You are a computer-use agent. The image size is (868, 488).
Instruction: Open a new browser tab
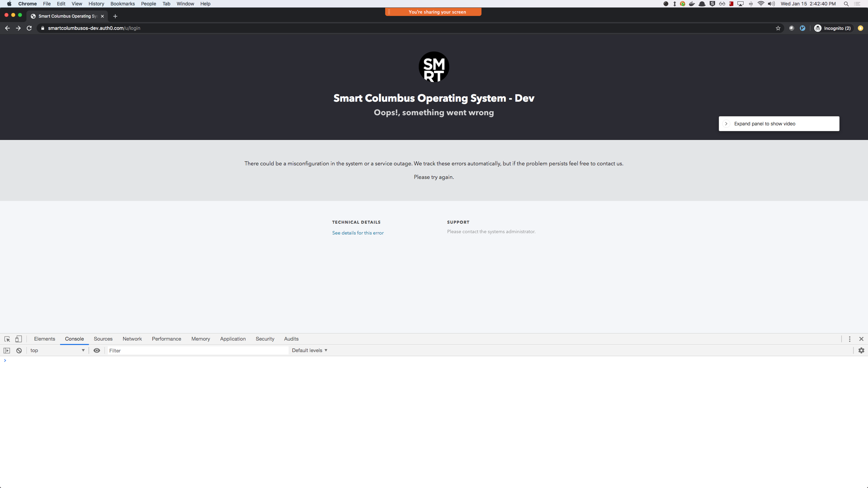115,16
